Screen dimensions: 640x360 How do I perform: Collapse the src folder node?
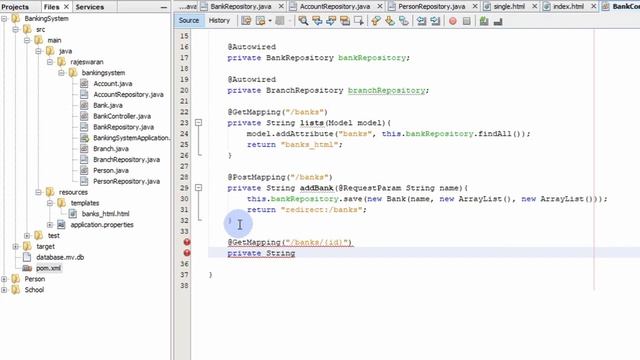[16, 29]
